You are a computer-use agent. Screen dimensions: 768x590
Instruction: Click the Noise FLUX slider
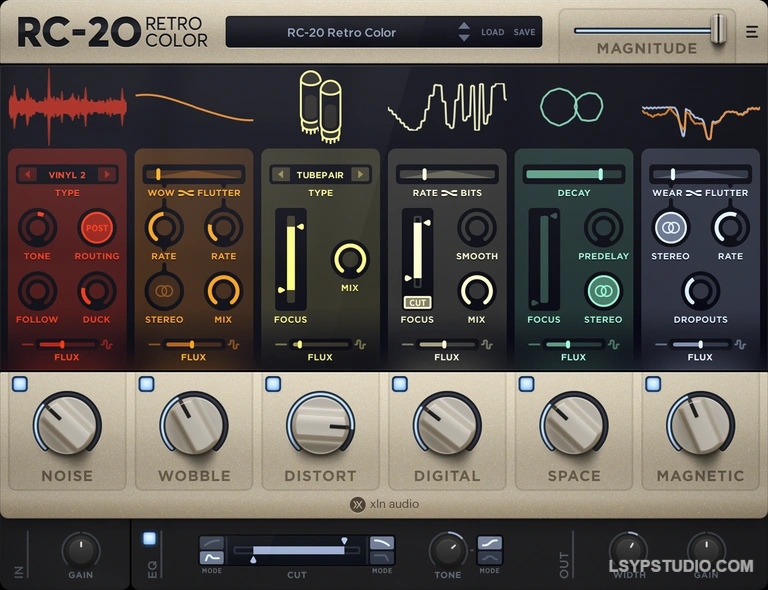[x=67, y=345]
